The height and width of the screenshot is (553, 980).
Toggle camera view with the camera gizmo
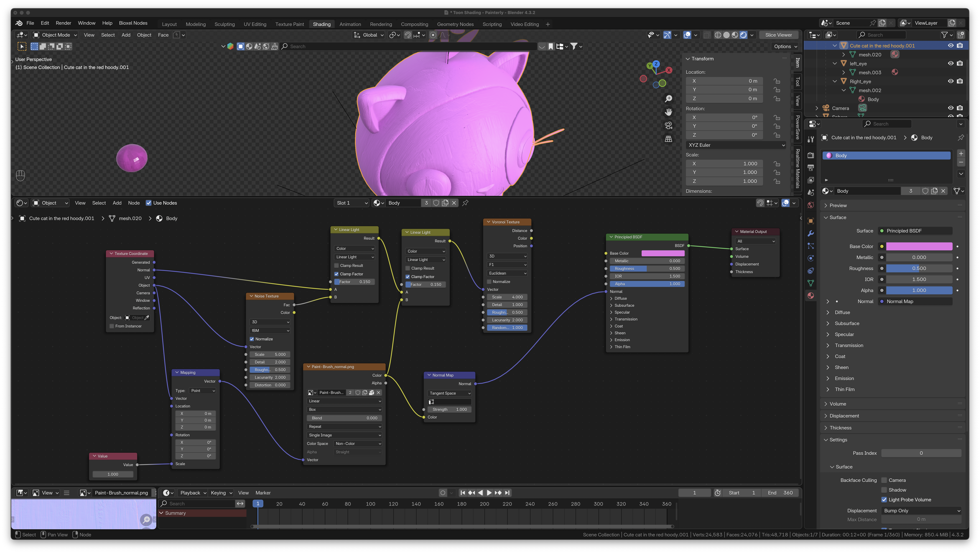click(x=668, y=125)
